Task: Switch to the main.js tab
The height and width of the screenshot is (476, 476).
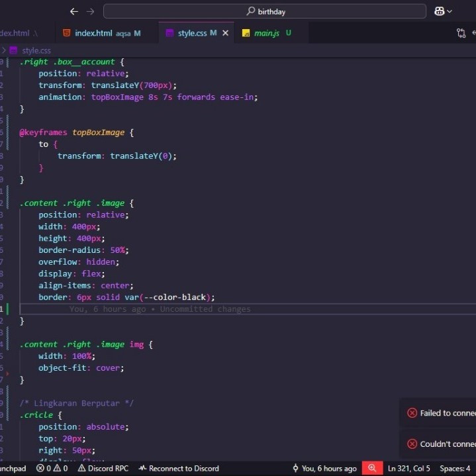Action: pos(266,33)
